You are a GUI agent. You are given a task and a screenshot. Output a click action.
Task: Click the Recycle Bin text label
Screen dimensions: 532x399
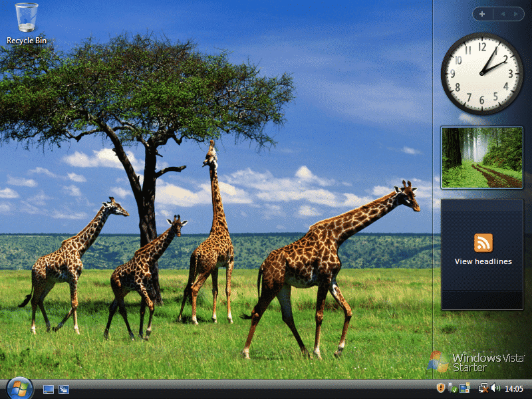tap(27, 41)
